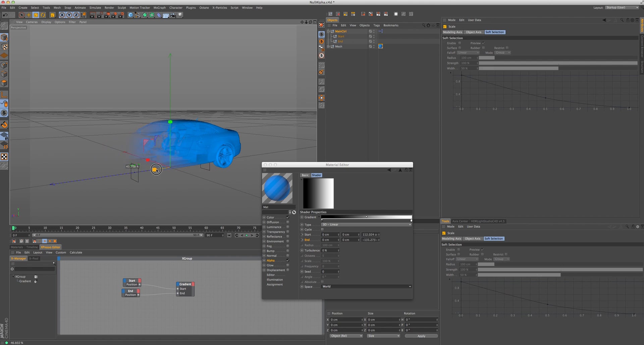Collapse the MainCtrl object hierarchy
644x345 pixels.
pos(328,31)
